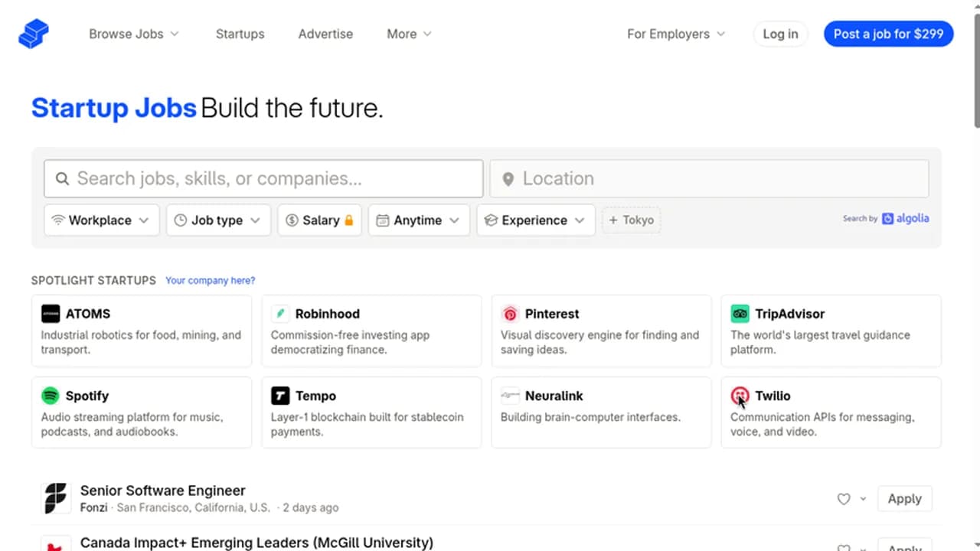Click the TripAdvisor owl icon
The width and height of the screenshot is (980, 551).
click(740, 314)
